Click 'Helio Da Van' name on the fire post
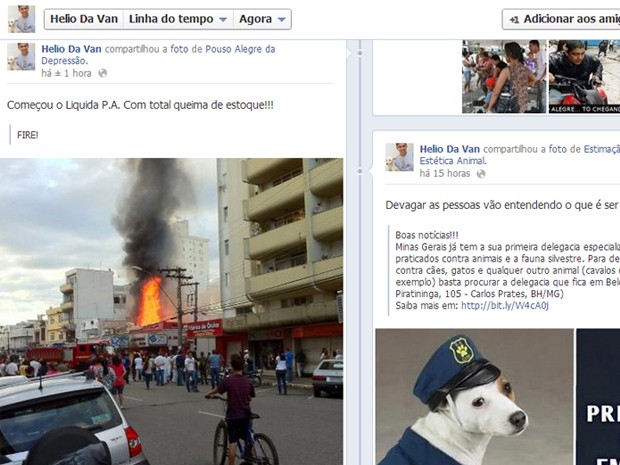Screen dimensions: 620x465 click(71, 49)
